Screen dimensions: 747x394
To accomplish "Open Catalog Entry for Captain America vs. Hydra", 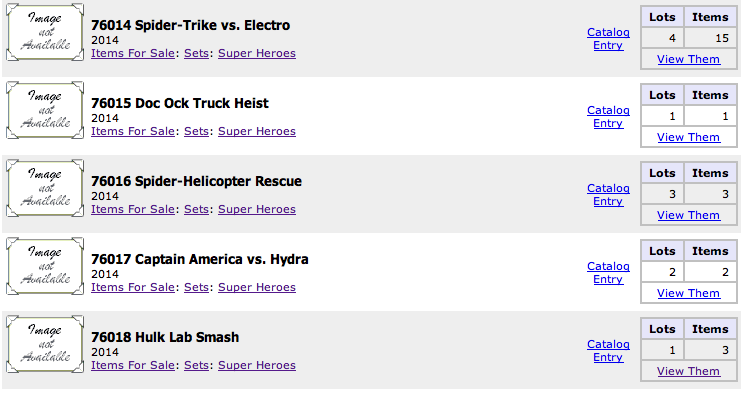I will coord(608,273).
